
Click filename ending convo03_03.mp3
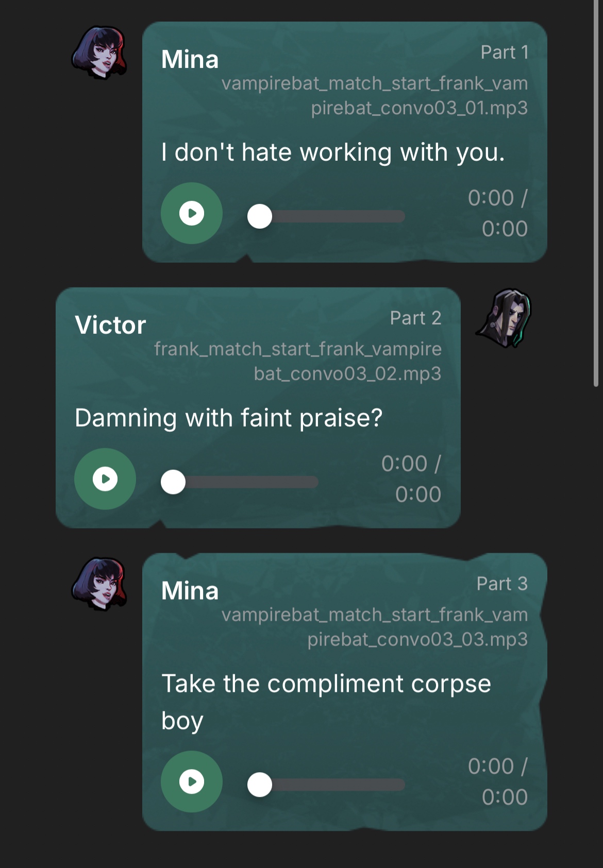pyautogui.click(x=375, y=627)
